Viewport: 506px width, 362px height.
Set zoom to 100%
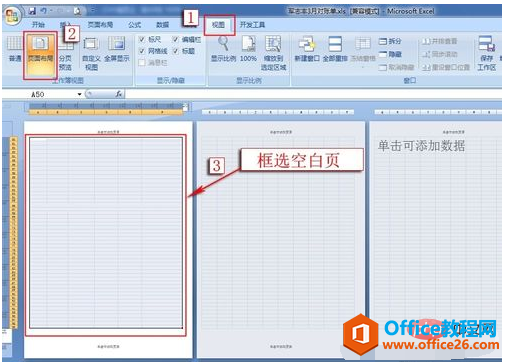(248, 49)
